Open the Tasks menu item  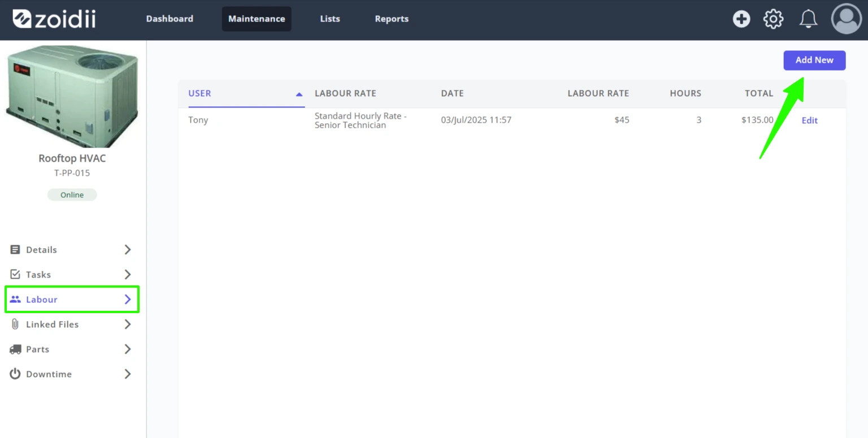click(x=72, y=275)
